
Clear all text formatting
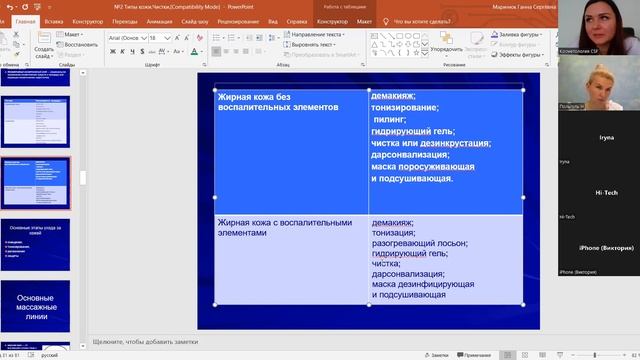coord(200,38)
